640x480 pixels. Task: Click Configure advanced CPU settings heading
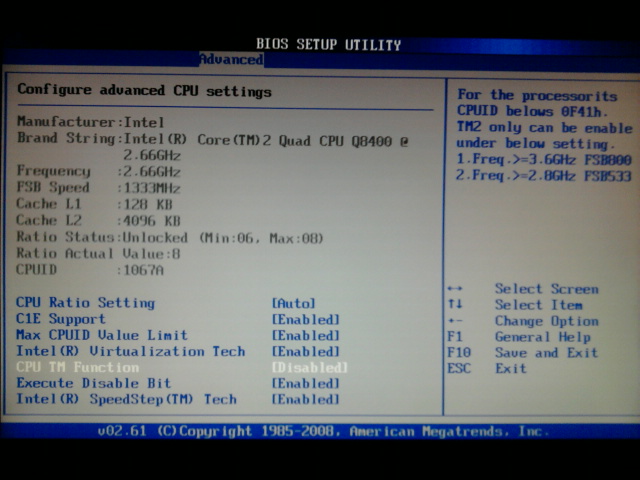click(144, 91)
